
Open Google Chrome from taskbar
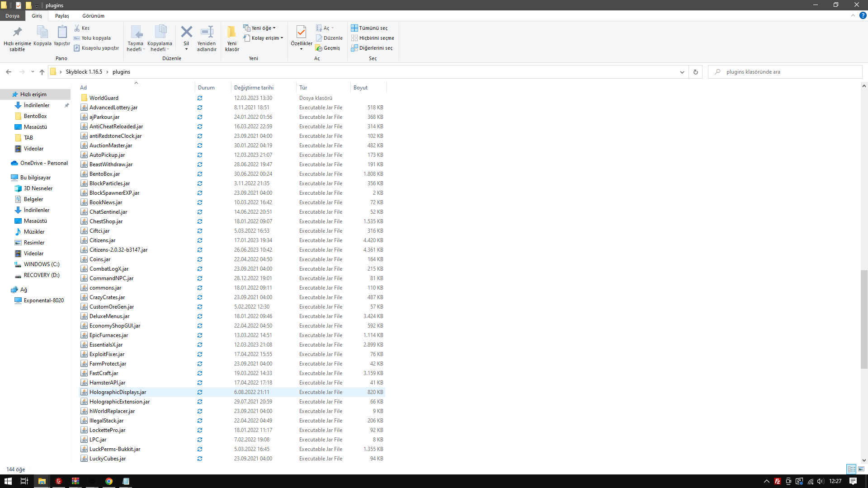[109, 481]
